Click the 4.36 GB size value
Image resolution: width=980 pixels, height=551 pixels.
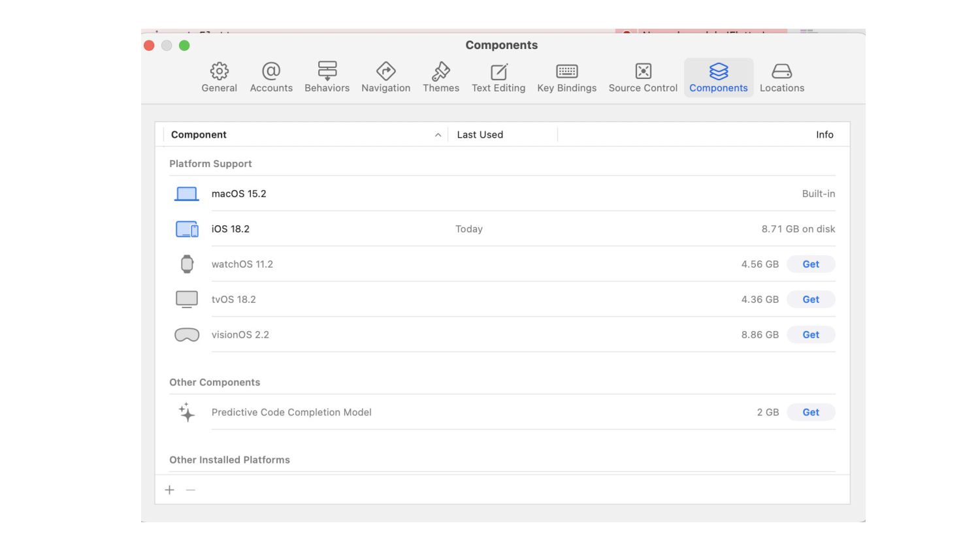[x=760, y=300]
